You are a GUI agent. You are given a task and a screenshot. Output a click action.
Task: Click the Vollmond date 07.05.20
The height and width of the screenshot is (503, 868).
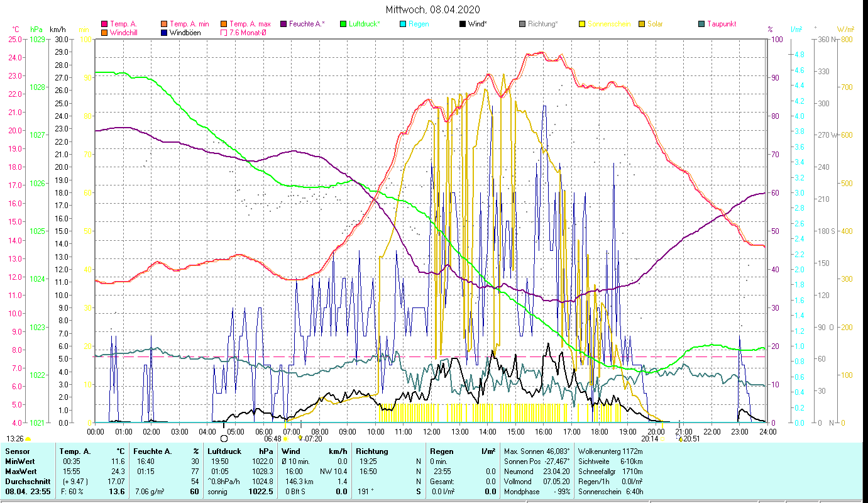pyautogui.click(x=556, y=482)
